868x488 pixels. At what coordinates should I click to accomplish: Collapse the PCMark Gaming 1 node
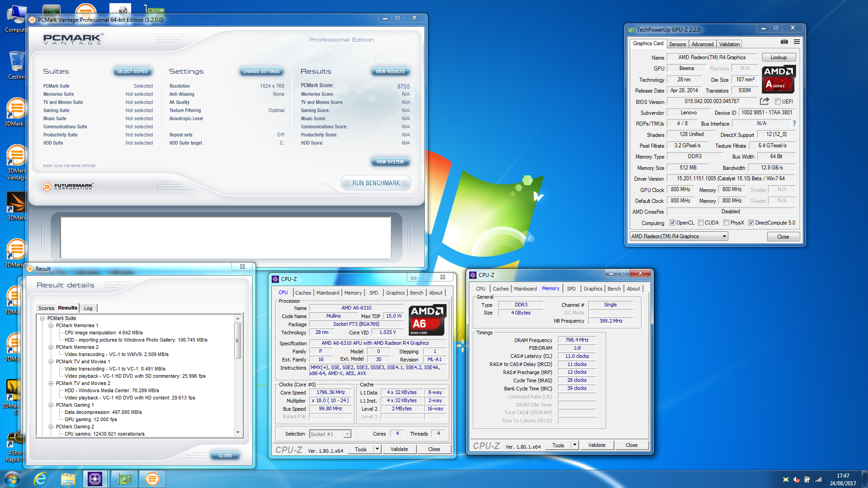(x=51, y=405)
